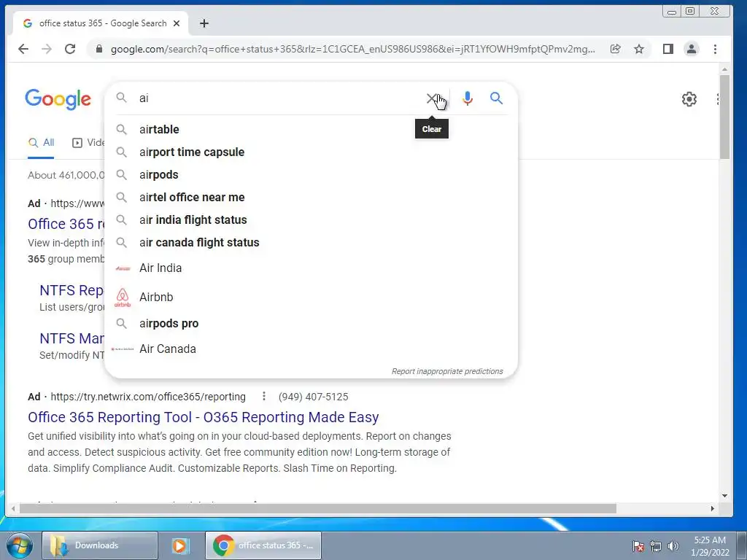Bookmark this page with star icon
The image size is (747, 560).
pos(639,49)
